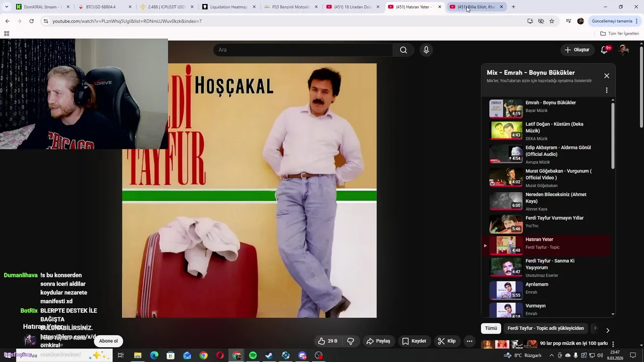
Task: Open the YouTube account avatar menu
Action: (623, 50)
